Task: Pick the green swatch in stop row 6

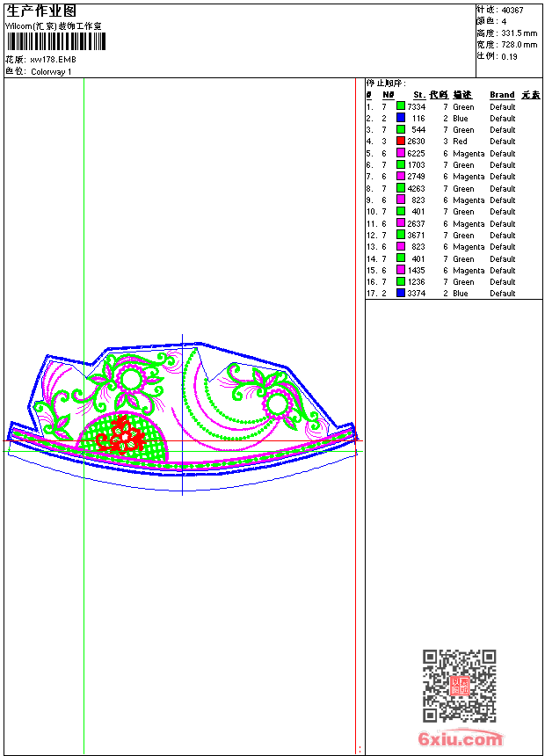Action: [401, 164]
